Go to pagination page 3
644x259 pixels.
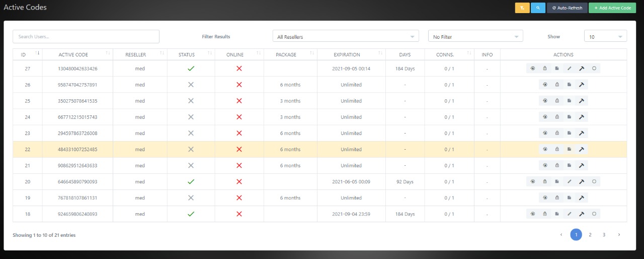pyautogui.click(x=604, y=234)
